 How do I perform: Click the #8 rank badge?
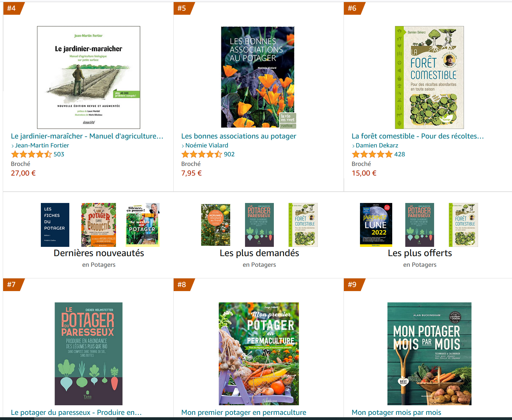point(184,285)
